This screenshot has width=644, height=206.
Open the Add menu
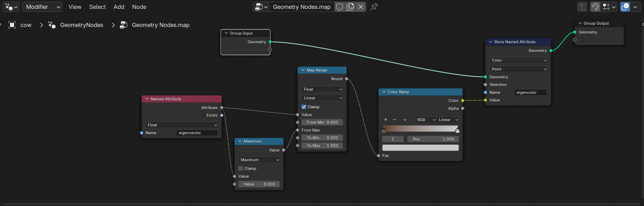click(x=119, y=7)
